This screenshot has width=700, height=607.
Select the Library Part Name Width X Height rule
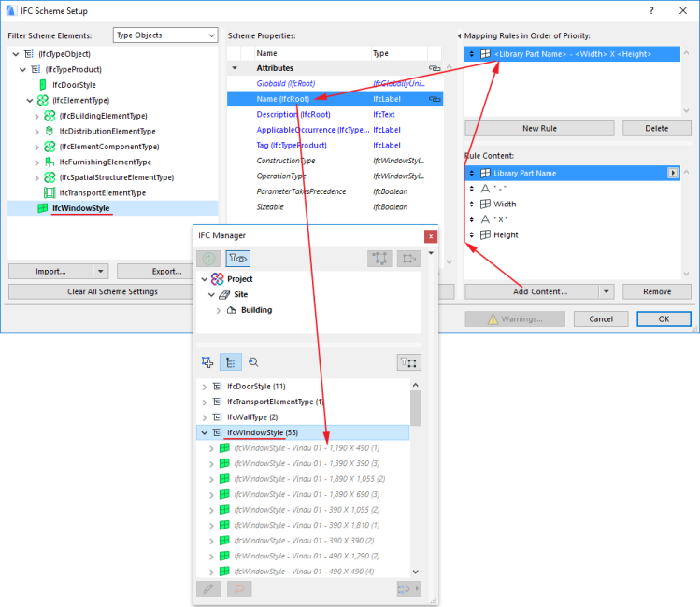coord(572,54)
